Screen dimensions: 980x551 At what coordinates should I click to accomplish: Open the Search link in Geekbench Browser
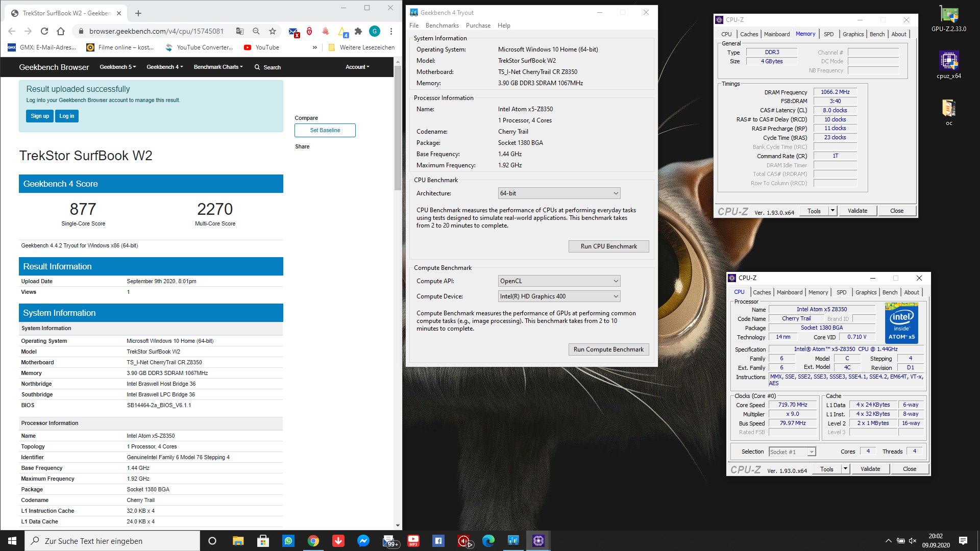[267, 67]
